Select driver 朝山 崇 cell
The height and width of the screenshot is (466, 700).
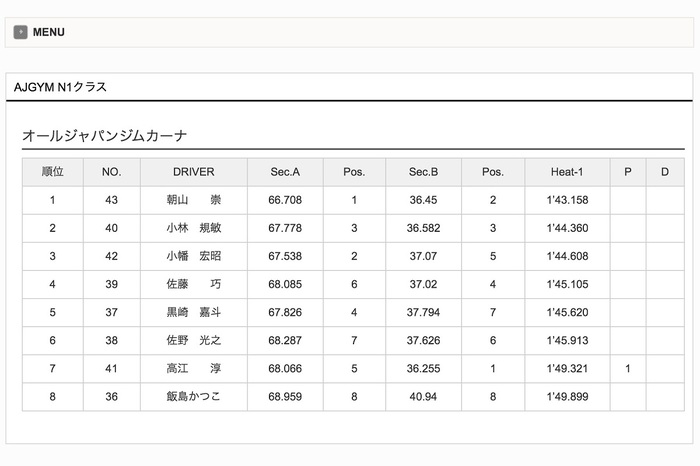point(193,200)
